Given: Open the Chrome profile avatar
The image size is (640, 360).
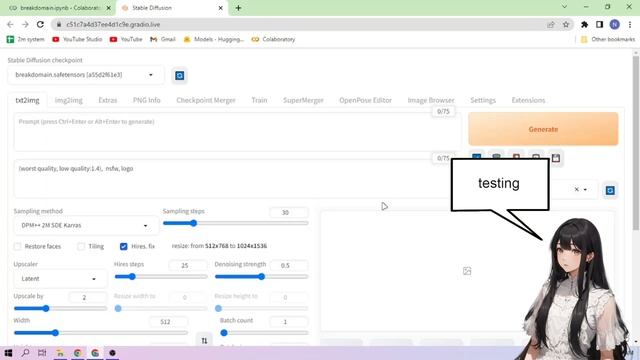Looking at the screenshot, I should click(614, 24).
